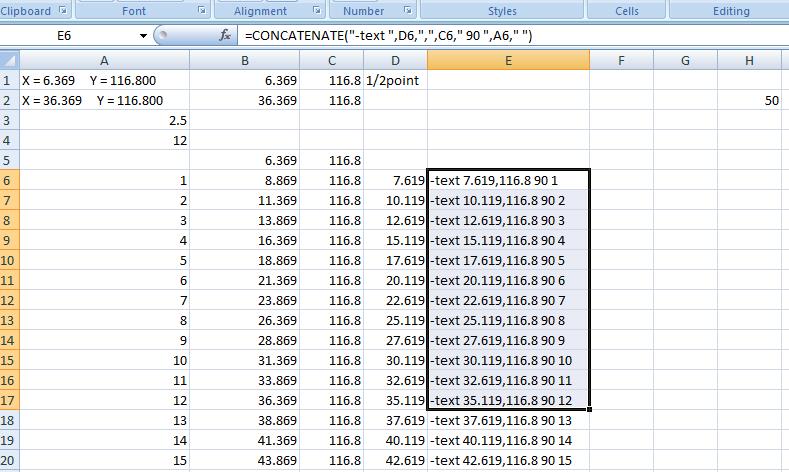Select column E header
Viewport: 789px width, 472px height.
point(508,60)
